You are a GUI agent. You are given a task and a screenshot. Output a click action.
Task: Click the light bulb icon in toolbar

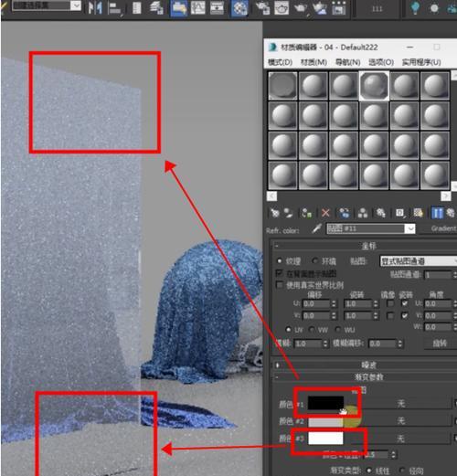415,8
